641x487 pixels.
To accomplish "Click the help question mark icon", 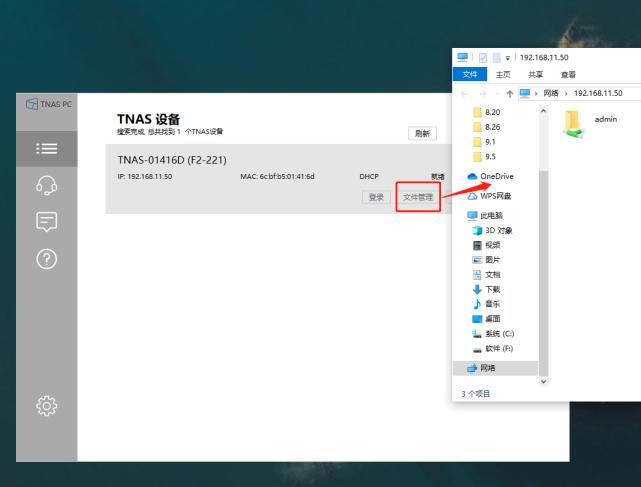I will [46, 259].
